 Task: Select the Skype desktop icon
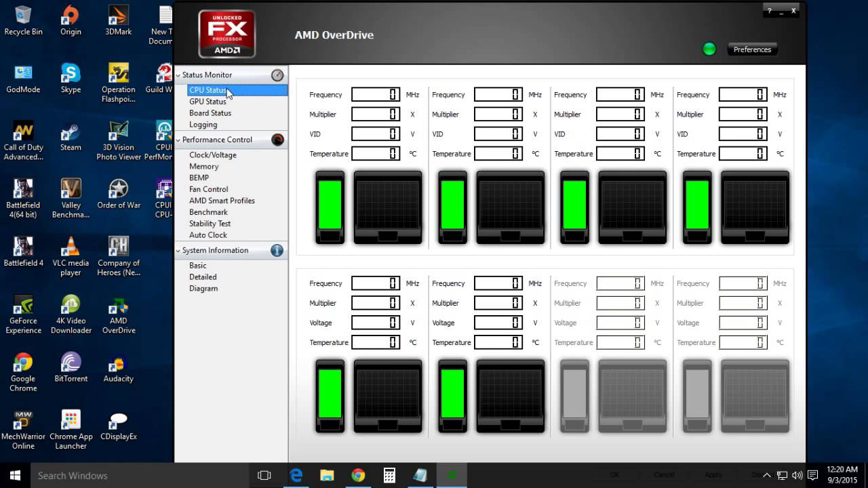click(71, 79)
